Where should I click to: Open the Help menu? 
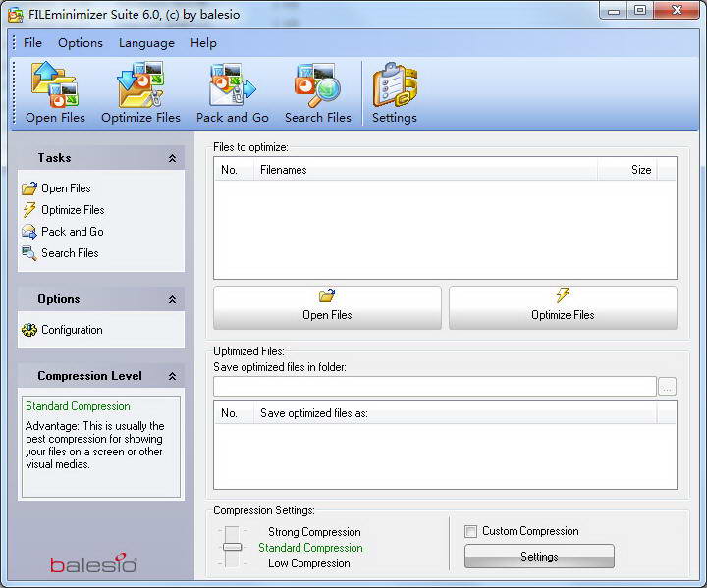coord(203,43)
